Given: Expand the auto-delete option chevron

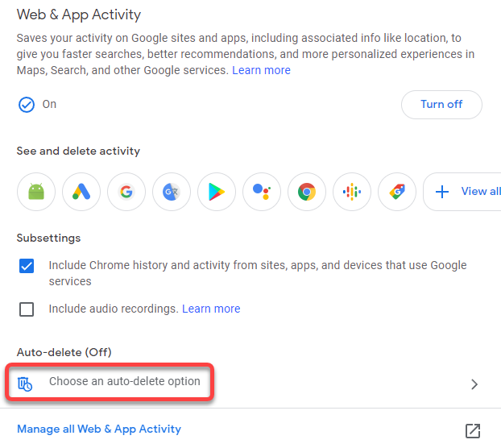Looking at the screenshot, I should tap(474, 384).
